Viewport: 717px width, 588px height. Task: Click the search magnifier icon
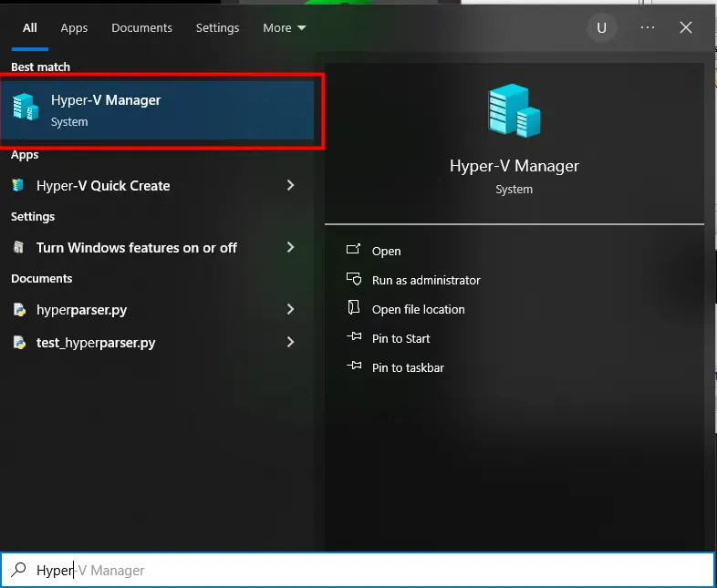click(x=19, y=569)
